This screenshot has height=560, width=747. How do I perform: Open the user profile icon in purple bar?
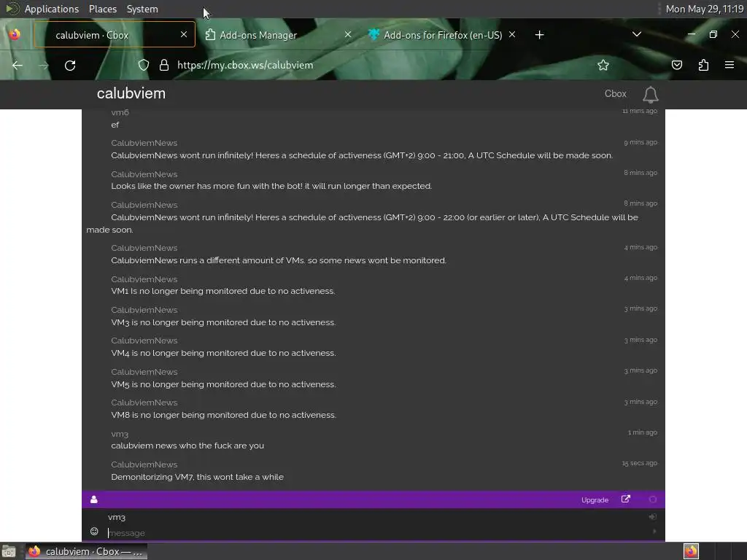(x=94, y=499)
